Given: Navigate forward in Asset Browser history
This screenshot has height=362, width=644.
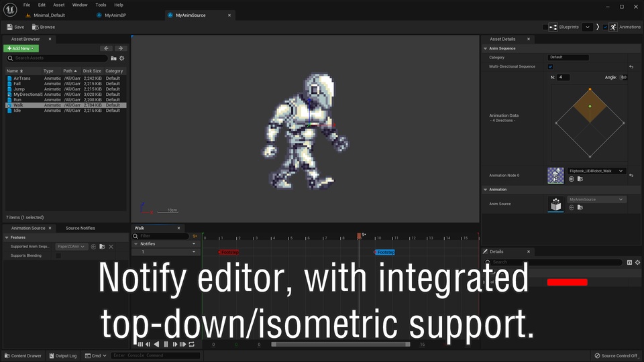Looking at the screenshot, I should click(120, 48).
